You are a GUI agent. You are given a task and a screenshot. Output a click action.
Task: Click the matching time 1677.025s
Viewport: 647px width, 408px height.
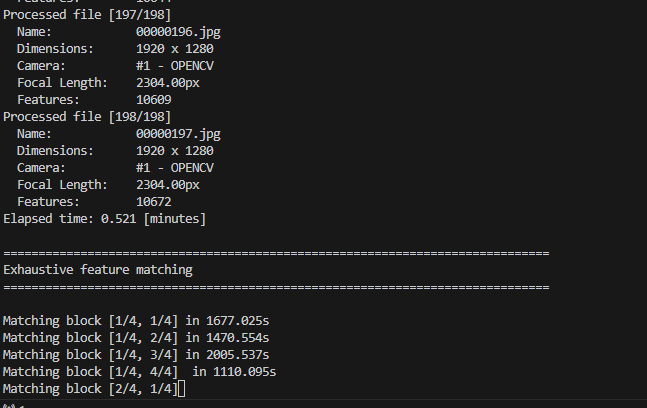click(237, 321)
